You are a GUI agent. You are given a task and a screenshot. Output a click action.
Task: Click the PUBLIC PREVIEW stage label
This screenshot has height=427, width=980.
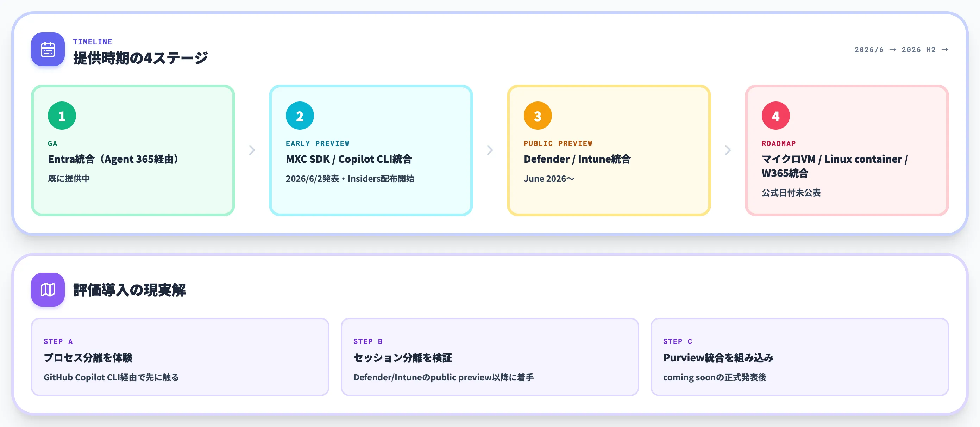(558, 144)
